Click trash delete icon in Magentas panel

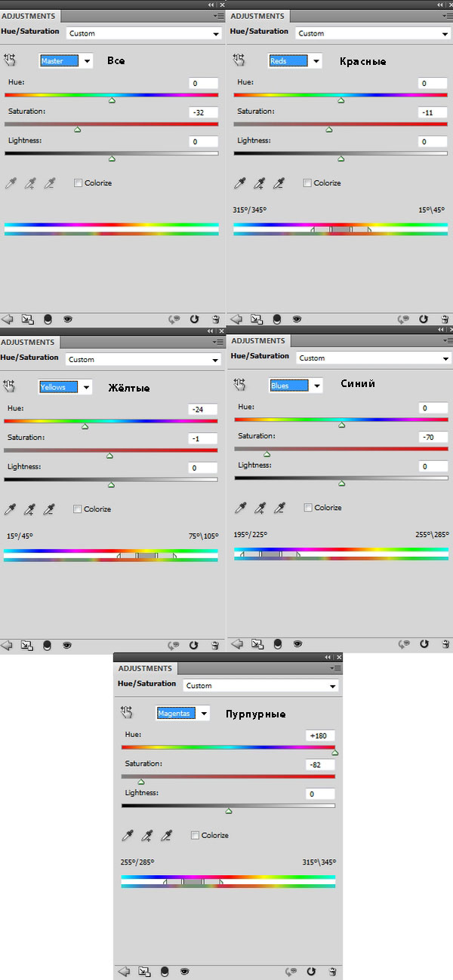333,971
